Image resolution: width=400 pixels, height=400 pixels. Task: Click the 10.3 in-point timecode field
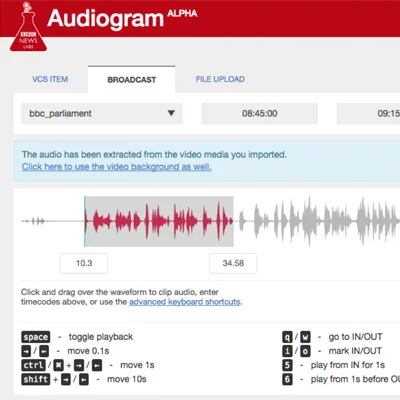84,263
